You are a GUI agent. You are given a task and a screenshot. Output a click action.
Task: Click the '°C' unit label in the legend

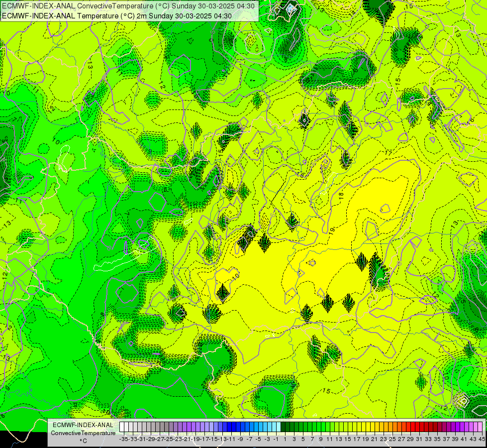pyautogui.click(x=83, y=441)
